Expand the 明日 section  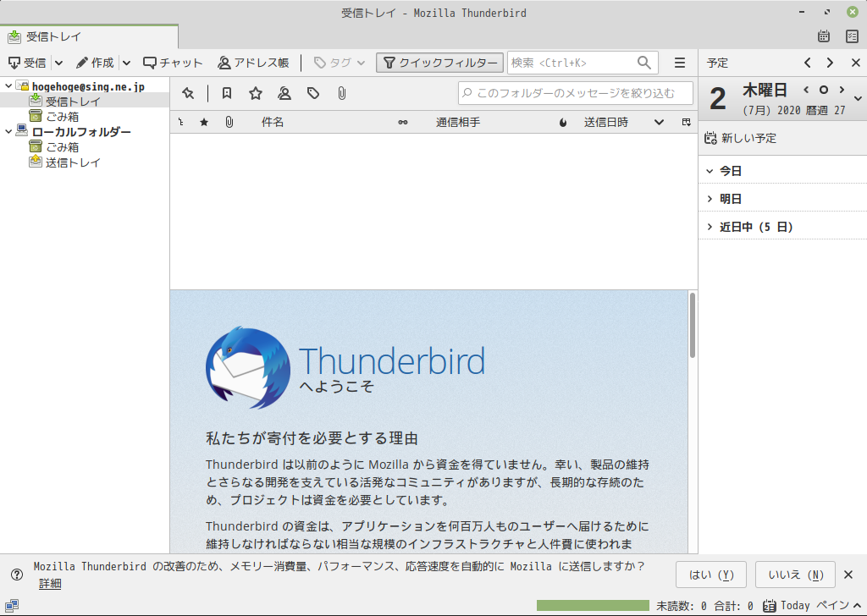pyautogui.click(x=710, y=199)
